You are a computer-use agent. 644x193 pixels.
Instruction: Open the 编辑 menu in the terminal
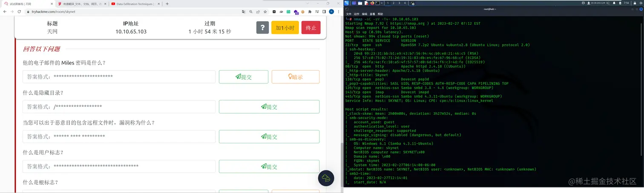[x=365, y=14]
